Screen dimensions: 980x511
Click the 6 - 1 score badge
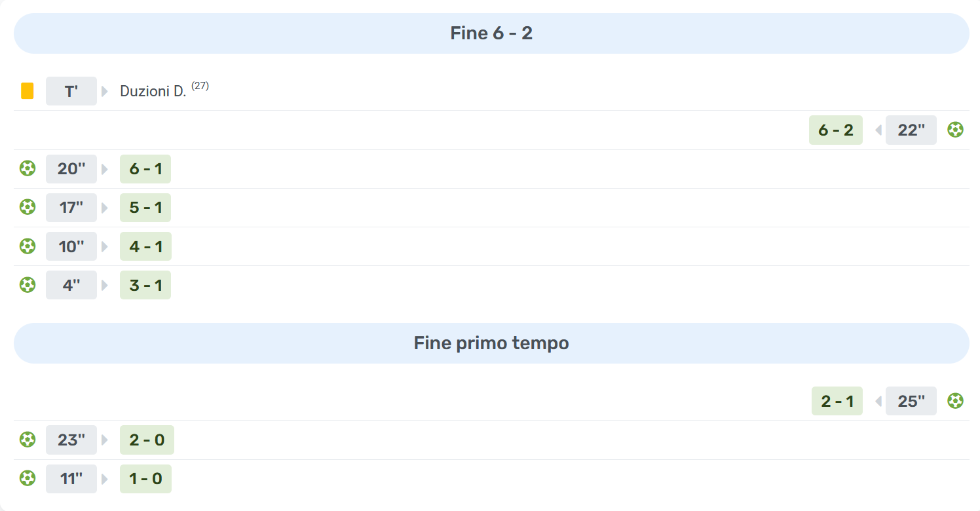tap(145, 169)
